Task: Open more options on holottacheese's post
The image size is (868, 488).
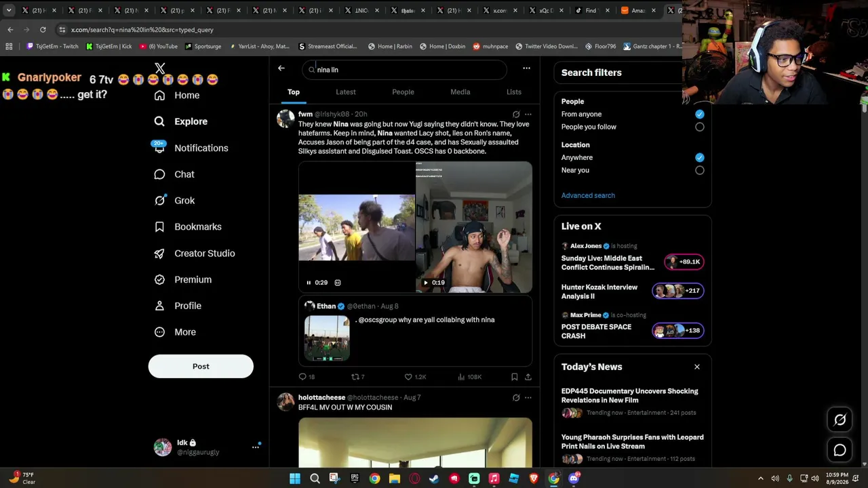Action: [528, 398]
